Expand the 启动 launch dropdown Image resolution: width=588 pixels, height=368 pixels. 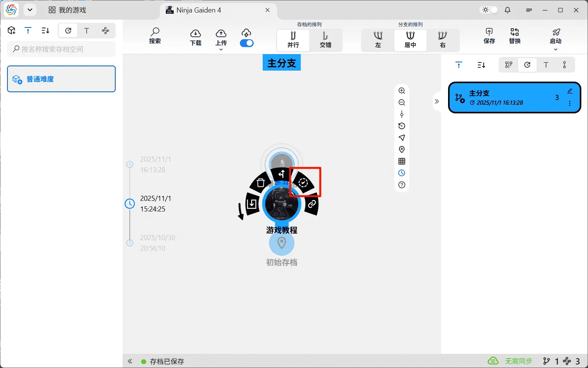click(x=555, y=49)
